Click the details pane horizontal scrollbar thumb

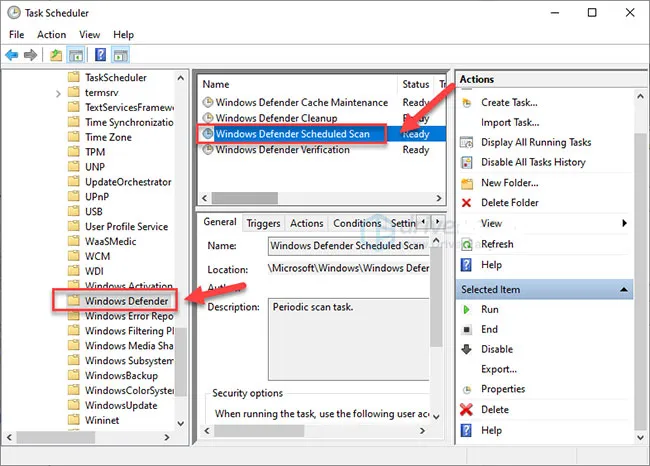[x=259, y=431]
